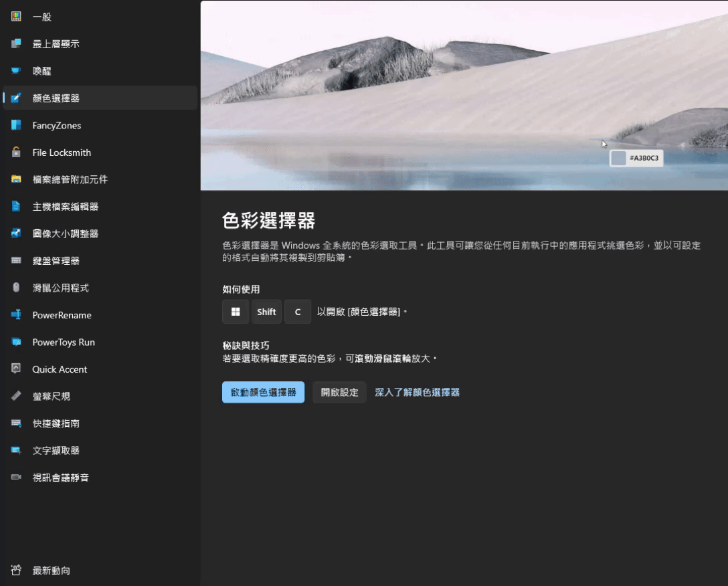Open the 深入了解顏色選擇器 link
The height and width of the screenshot is (586, 728).
416,392
